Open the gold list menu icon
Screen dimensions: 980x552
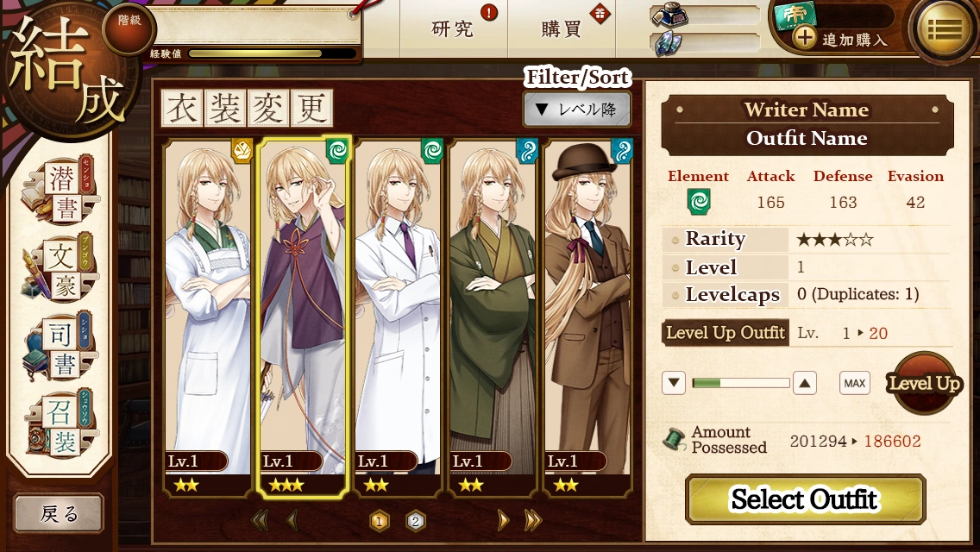pos(944,28)
